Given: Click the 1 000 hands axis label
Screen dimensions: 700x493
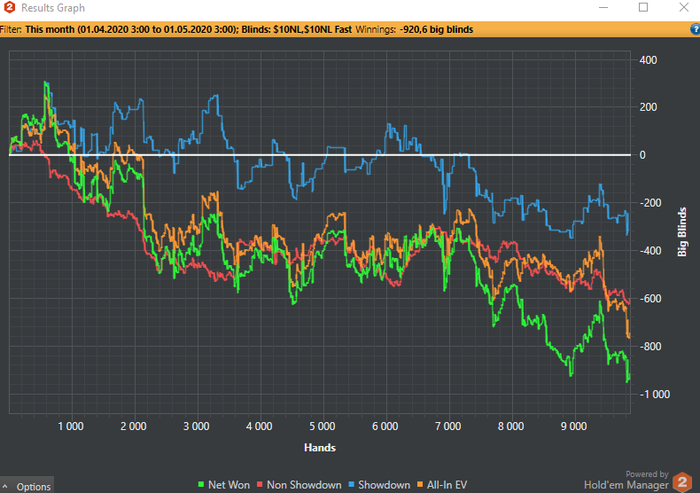Looking at the screenshot, I should 71,426.
